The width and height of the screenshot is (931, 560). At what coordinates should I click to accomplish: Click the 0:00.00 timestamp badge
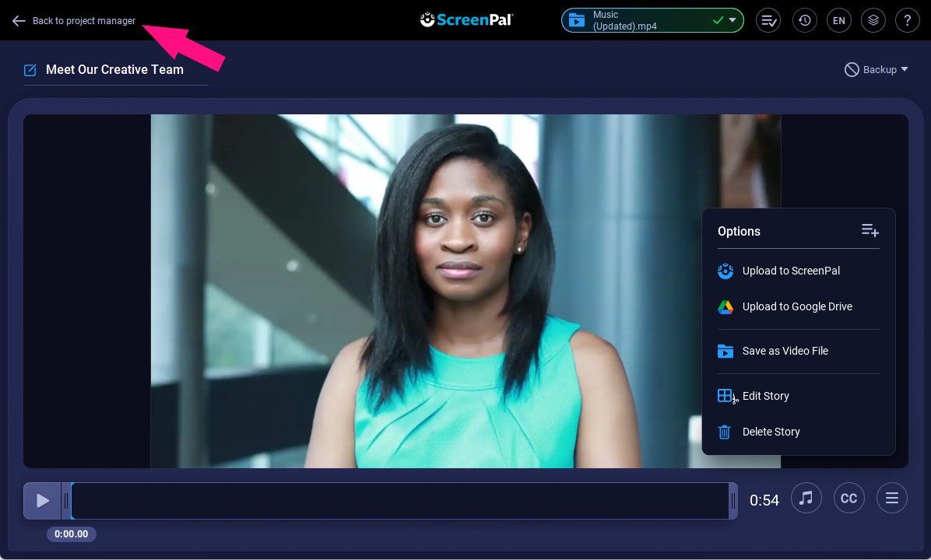tap(72, 534)
